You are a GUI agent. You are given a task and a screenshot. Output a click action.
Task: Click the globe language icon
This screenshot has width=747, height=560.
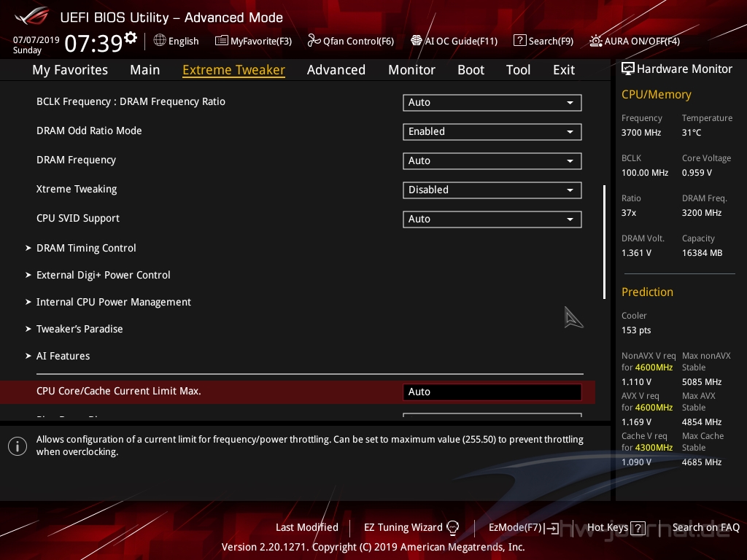pyautogui.click(x=160, y=41)
